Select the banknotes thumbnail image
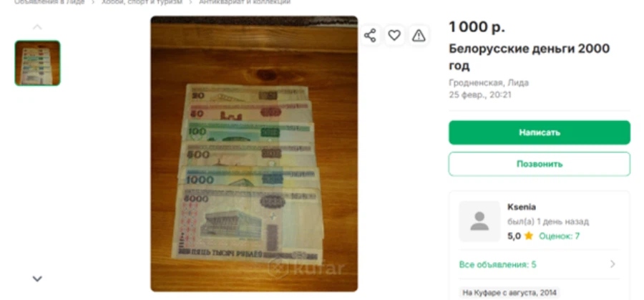 coord(38,63)
